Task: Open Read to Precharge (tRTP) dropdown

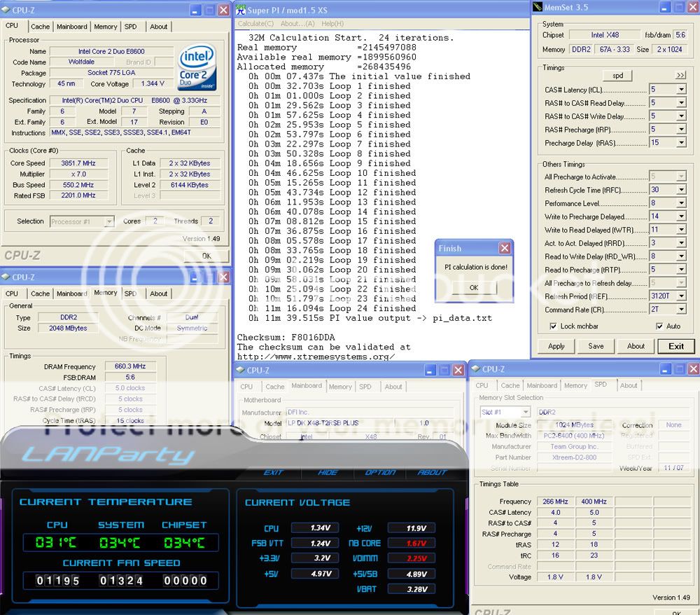Action: point(681,269)
